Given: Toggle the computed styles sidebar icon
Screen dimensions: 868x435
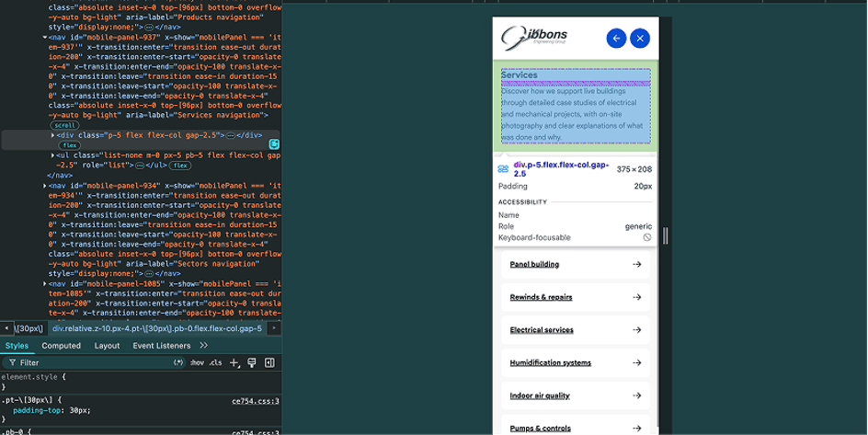Looking at the screenshot, I should 269,363.
